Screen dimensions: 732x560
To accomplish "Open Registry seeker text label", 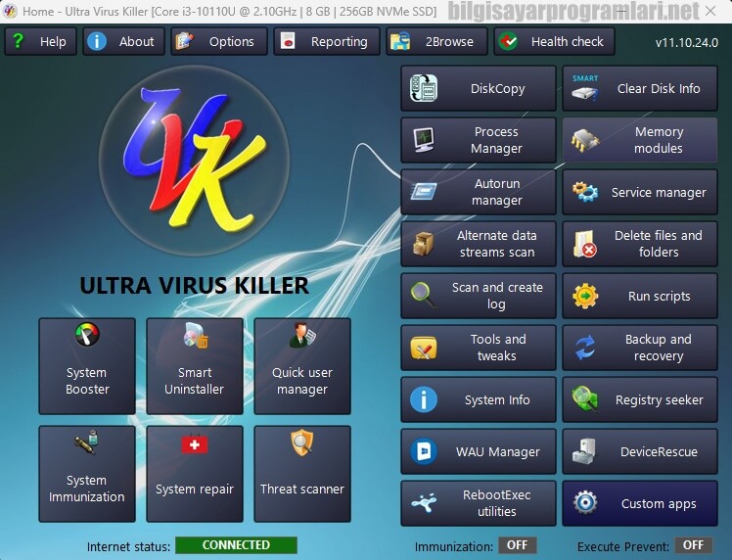I will pos(659,399).
